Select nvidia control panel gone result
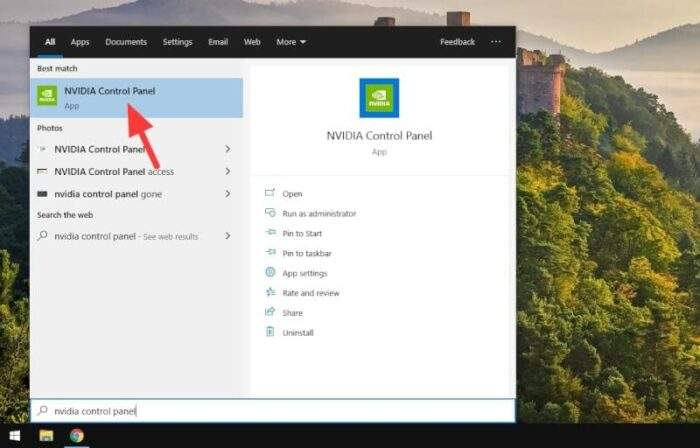This screenshot has height=448, width=700. click(x=137, y=194)
